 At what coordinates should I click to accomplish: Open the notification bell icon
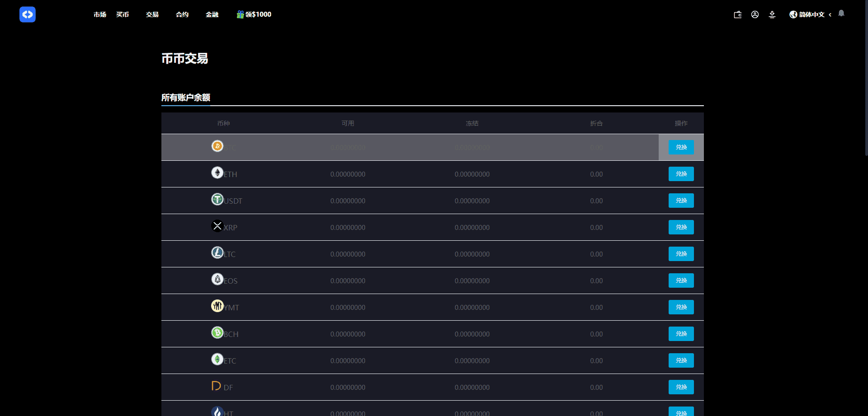coord(841,14)
